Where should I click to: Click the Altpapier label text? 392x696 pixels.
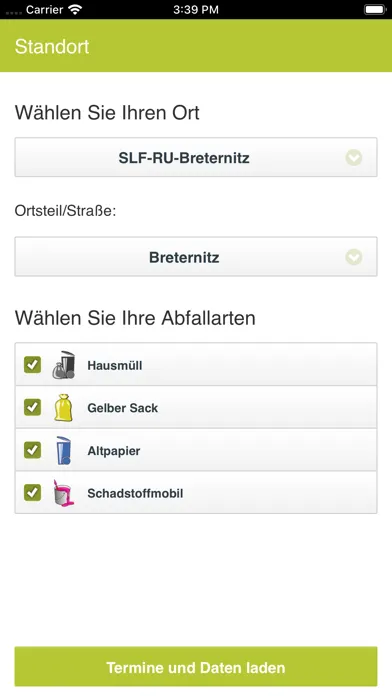(x=114, y=451)
